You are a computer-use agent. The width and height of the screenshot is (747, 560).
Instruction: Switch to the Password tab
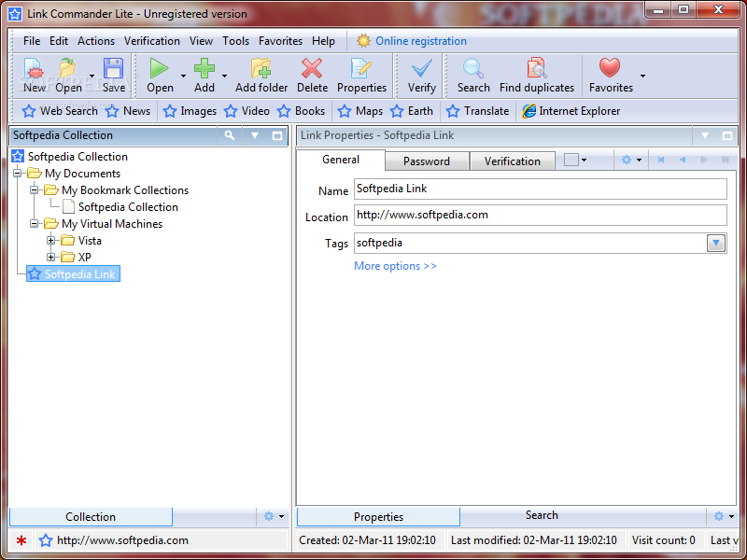[x=427, y=161]
